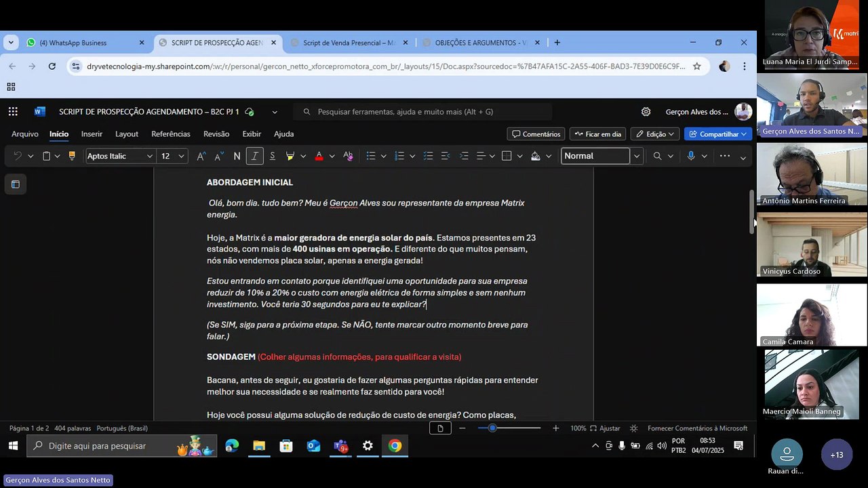Image resolution: width=868 pixels, height=488 pixels.
Task: Toggle the print layout view icon
Action: click(440, 428)
